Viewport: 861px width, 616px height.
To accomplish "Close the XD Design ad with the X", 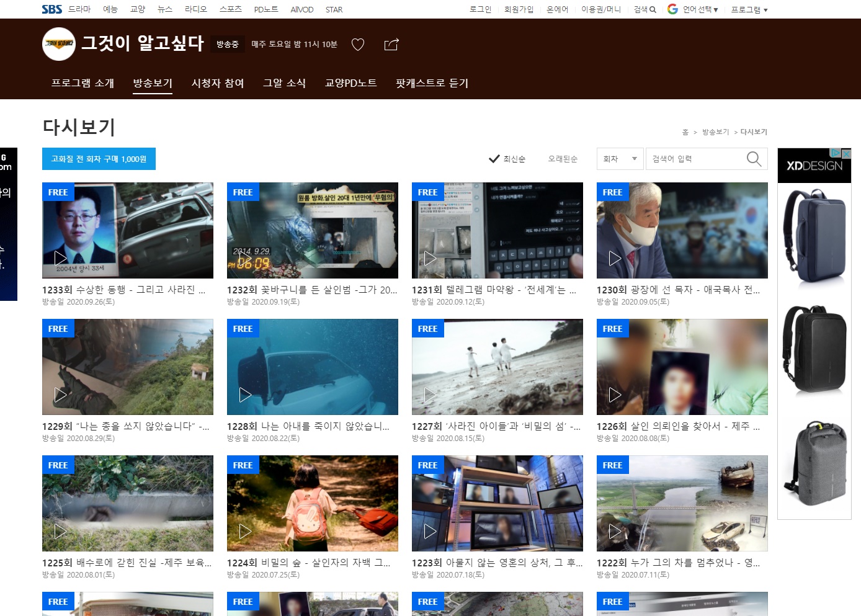I will coord(846,153).
